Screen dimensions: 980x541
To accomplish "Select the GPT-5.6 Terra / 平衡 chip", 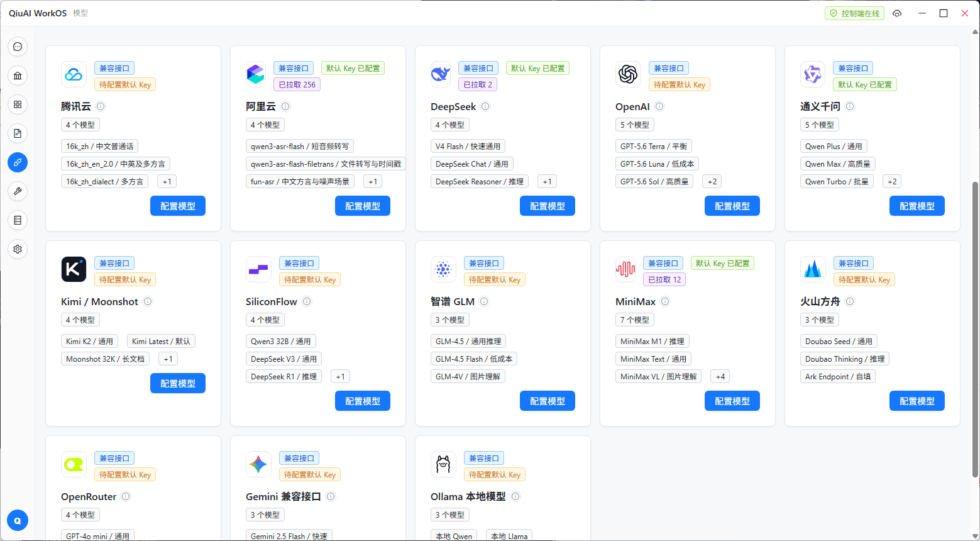I will pos(654,146).
